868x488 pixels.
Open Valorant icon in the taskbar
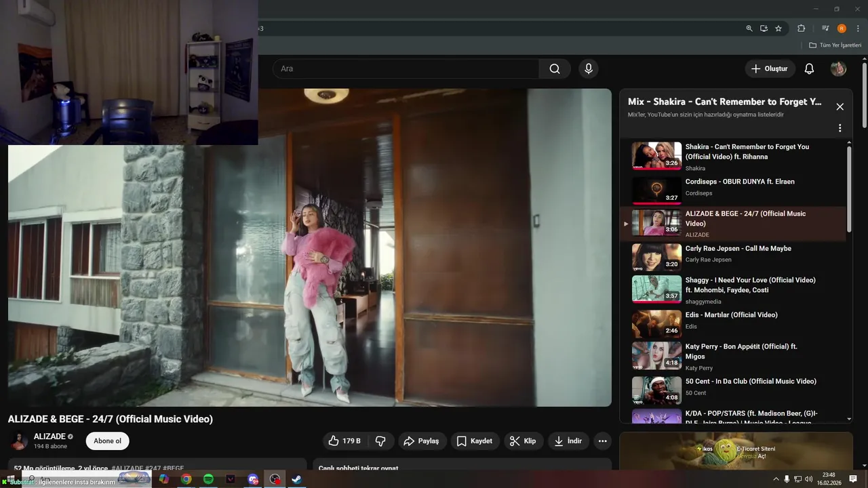point(231,479)
